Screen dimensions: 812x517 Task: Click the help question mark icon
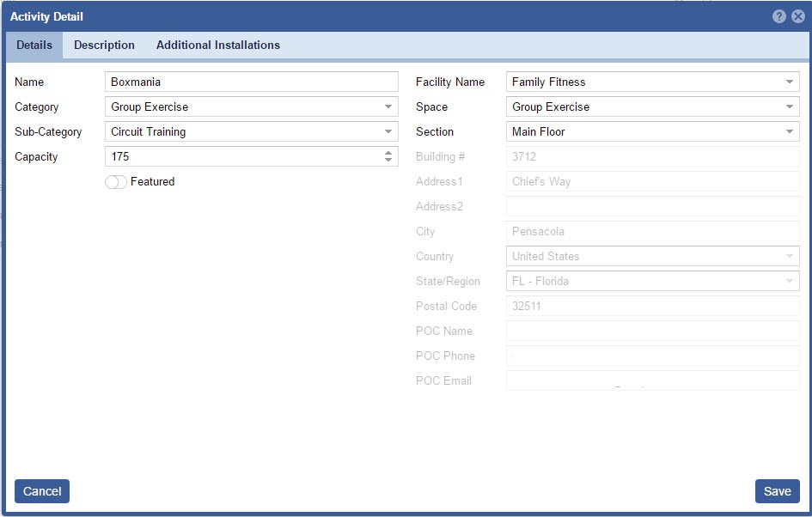tap(779, 16)
